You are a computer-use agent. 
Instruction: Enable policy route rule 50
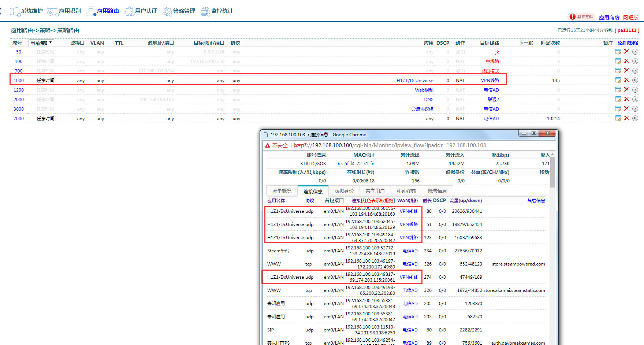tap(635, 52)
